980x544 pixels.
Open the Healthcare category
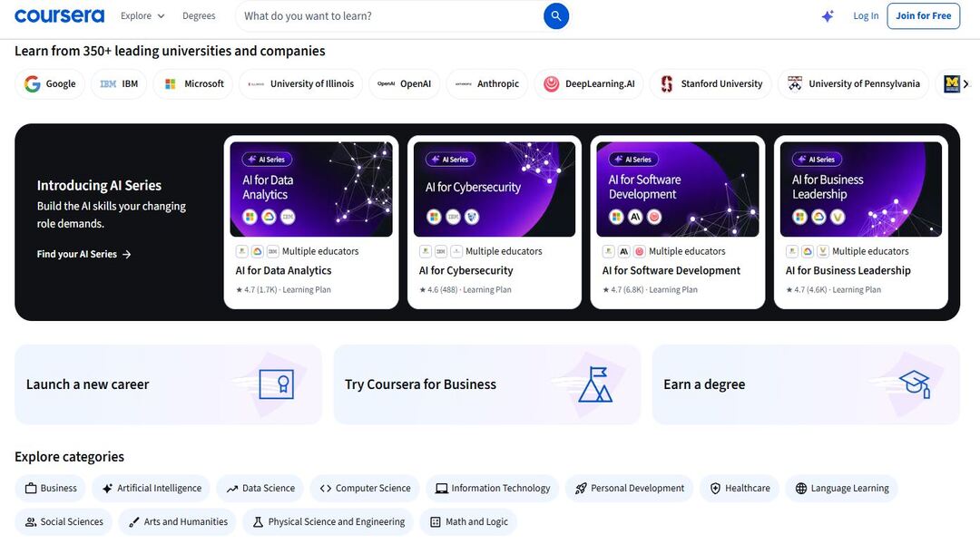tap(740, 489)
